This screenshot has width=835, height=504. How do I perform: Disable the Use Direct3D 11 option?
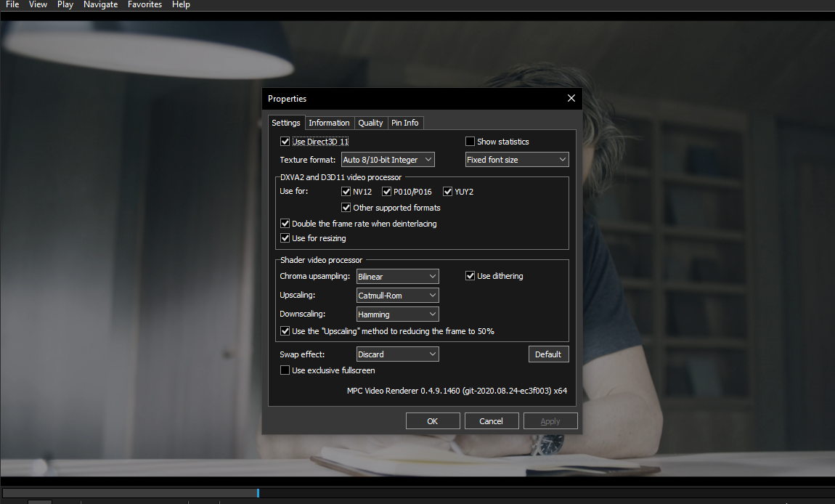click(x=285, y=141)
